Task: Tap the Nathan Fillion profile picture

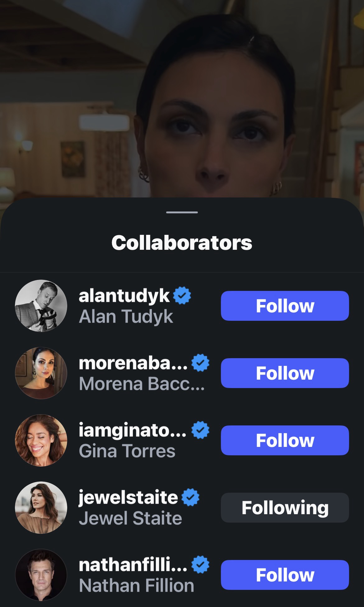Action: pos(41,575)
